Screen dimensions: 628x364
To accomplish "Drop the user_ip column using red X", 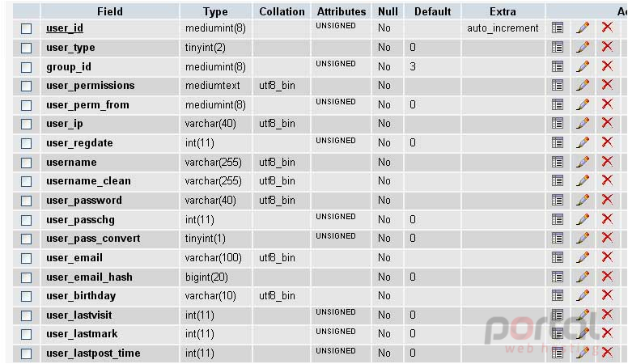I will click(607, 123).
